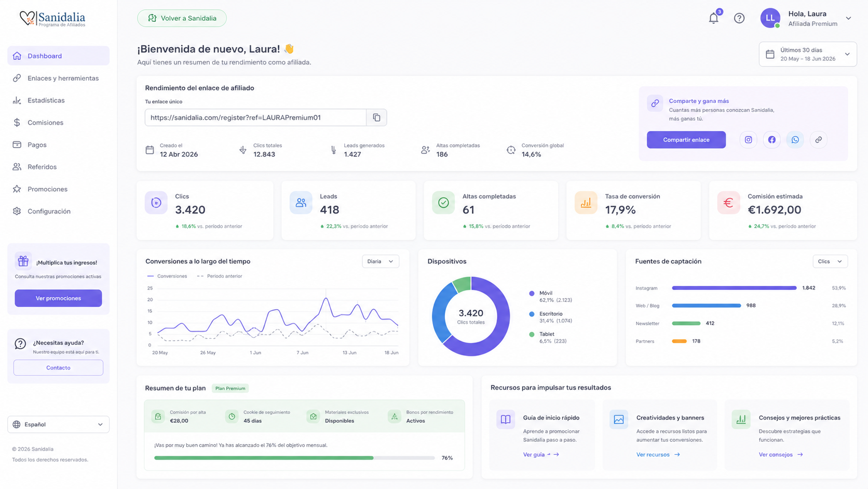This screenshot has width=868, height=489.
Task: Click the Contacto button
Action: pos(58,367)
